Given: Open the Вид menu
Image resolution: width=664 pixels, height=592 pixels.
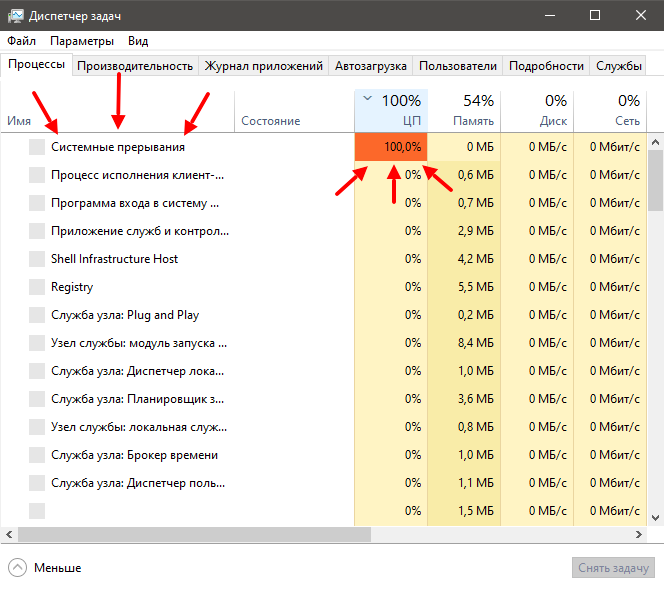Looking at the screenshot, I should pos(138,41).
